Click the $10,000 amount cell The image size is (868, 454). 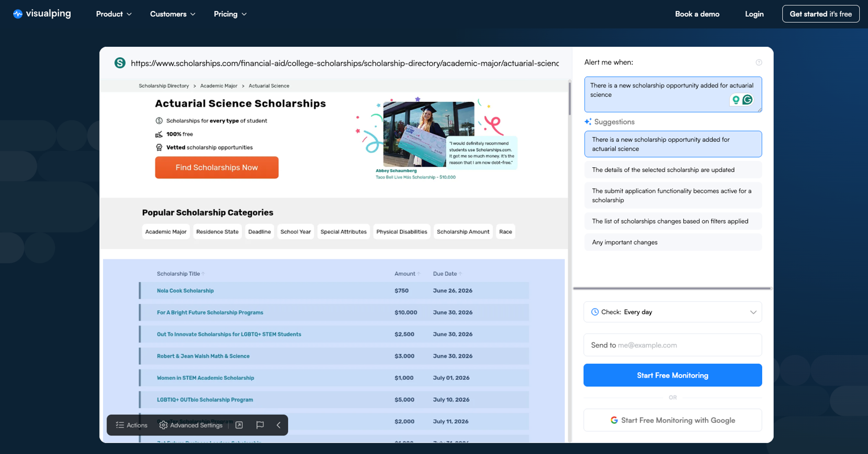406,313
